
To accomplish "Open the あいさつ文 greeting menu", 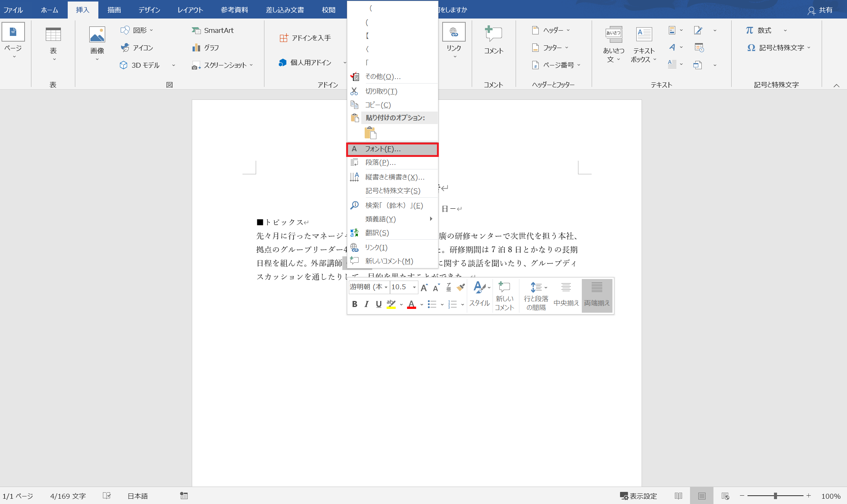I will (614, 45).
